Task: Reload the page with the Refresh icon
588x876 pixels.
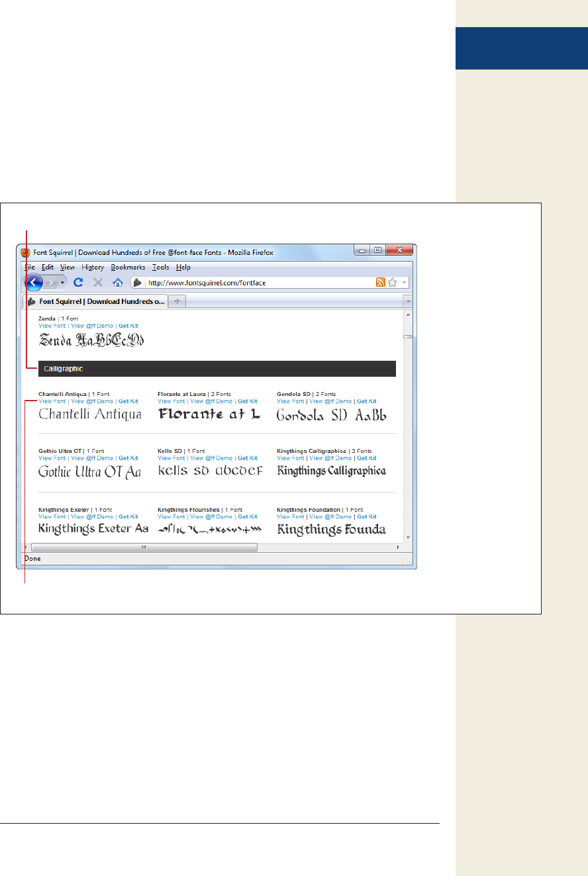Action: coord(78,282)
